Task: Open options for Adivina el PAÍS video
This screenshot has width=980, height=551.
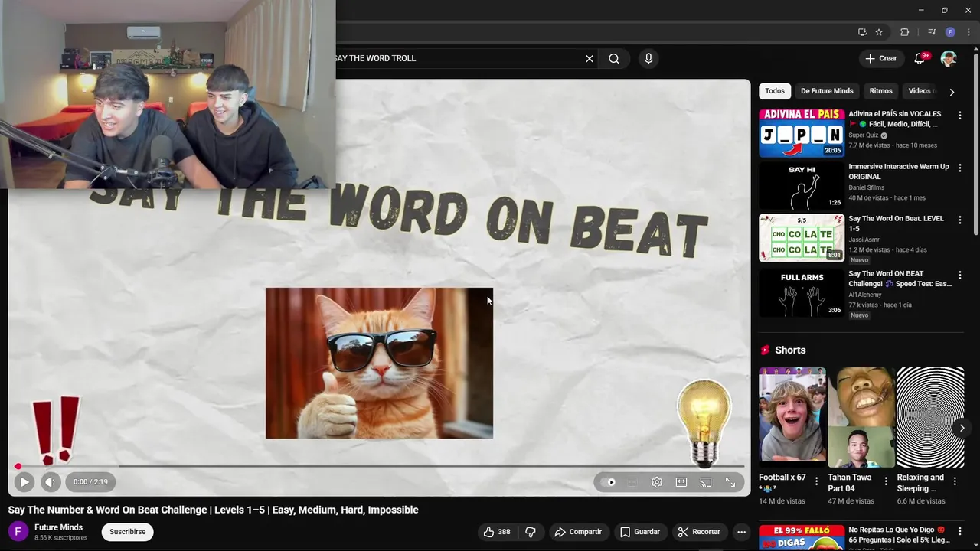Action: [960, 116]
